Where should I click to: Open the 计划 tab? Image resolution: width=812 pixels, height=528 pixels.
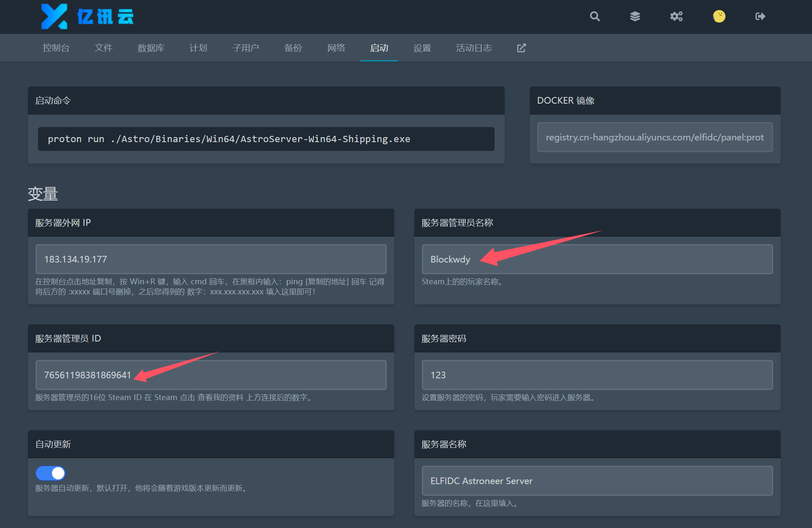point(198,48)
